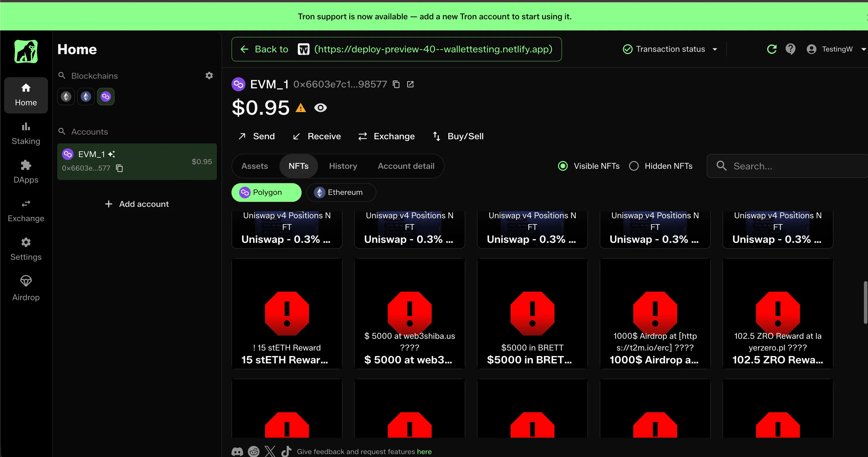Switch to the History tab
Screen dimensions: 868x457
pyautogui.click(x=343, y=166)
